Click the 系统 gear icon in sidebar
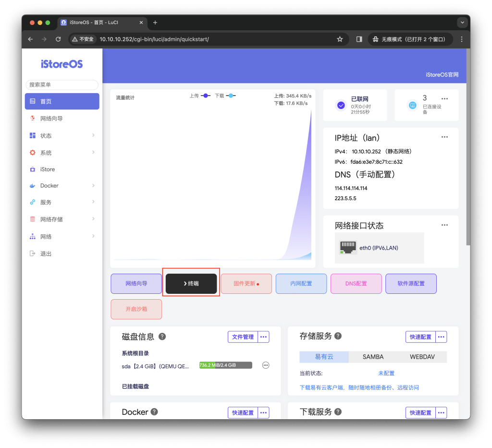This screenshot has width=492, height=448. point(33,153)
